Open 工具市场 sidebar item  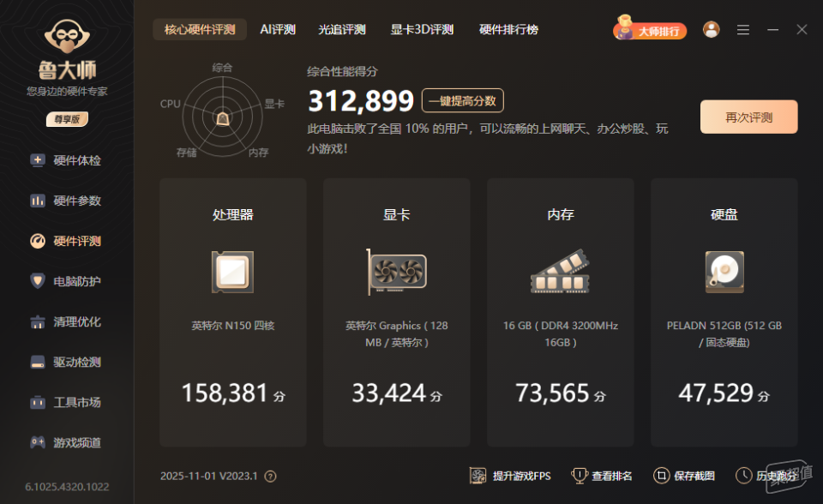(67, 402)
